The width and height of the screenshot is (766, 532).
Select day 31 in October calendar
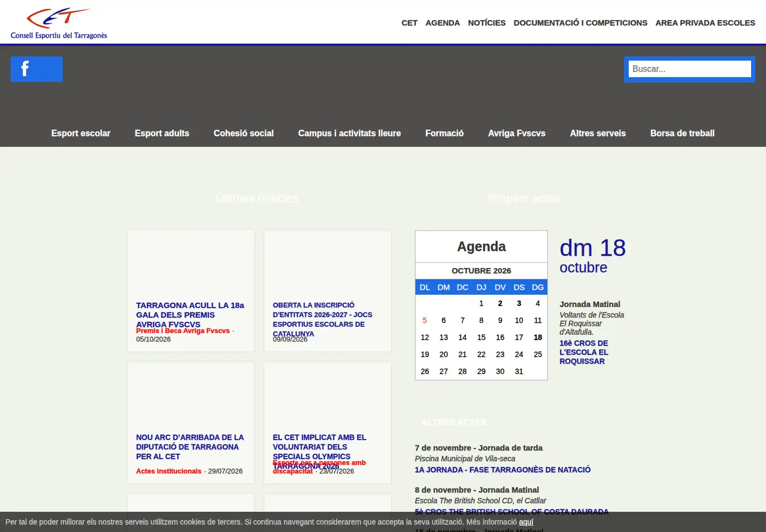519,371
